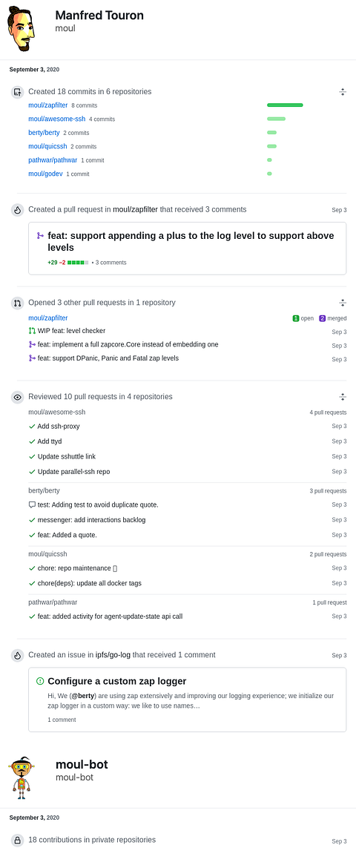Click the pull request icon beside Opened 3 other
This screenshot has width=356, height=868.
[x=18, y=303]
